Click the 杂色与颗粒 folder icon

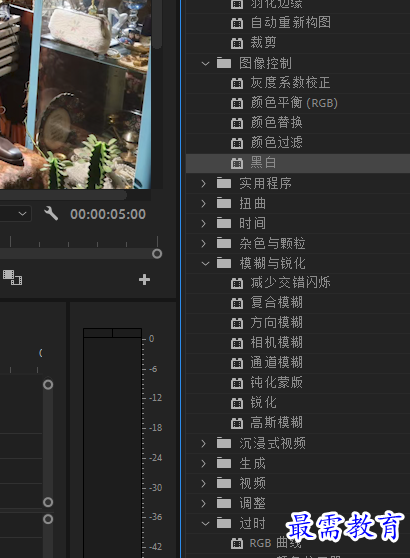pos(224,243)
